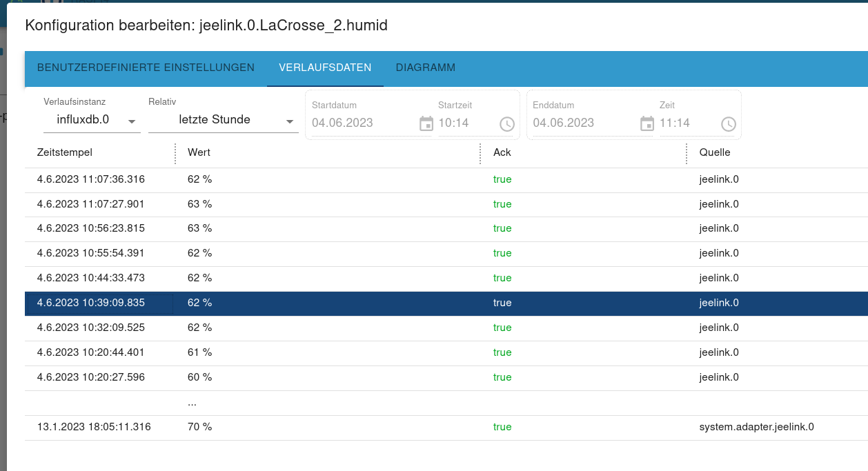Open the end time clock picker
The image size is (868, 471).
click(x=728, y=124)
